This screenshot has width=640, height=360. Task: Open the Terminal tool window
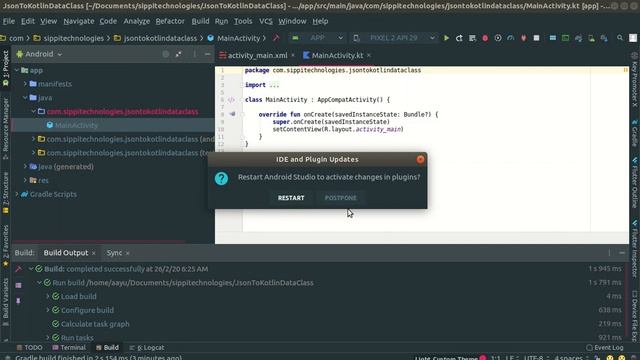[x=69, y=348]
